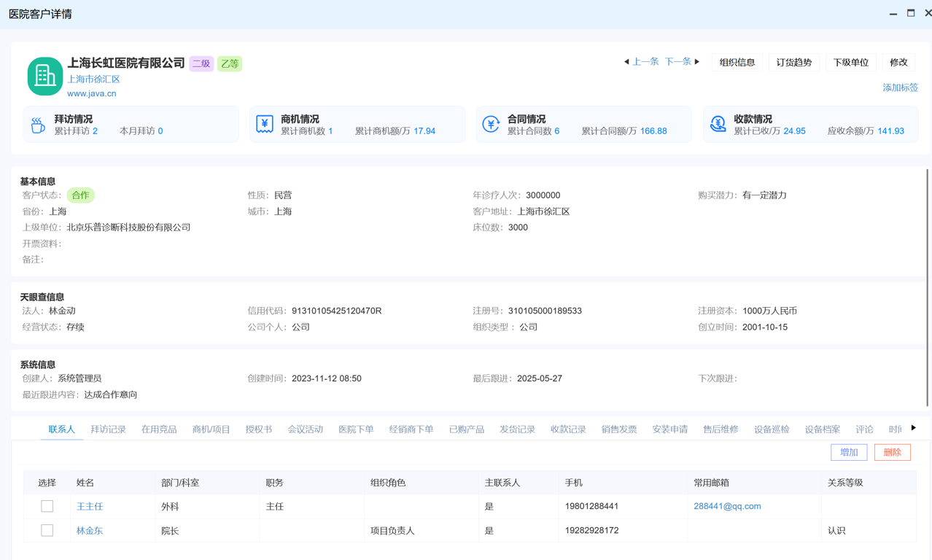Viewport: 932px width, 560px height.
Task: Open the 收款记录 tab
Action: click(568, 429)
